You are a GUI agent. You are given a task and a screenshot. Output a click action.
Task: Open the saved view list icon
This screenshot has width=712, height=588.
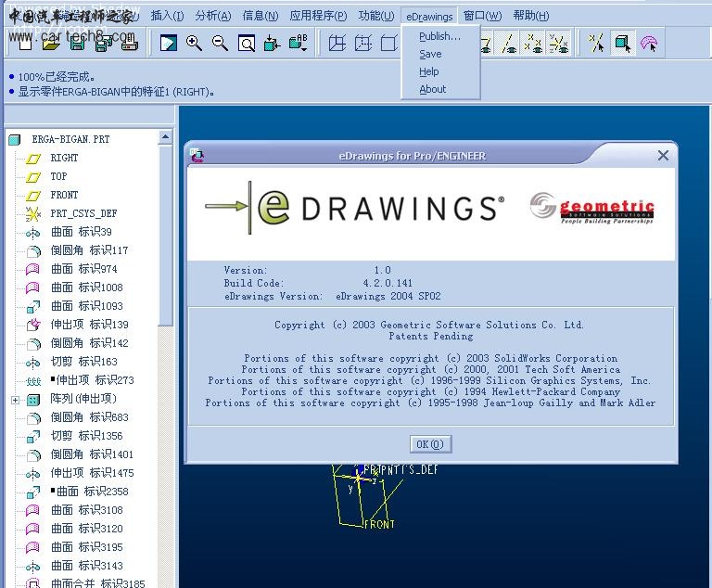coord(299,44)
